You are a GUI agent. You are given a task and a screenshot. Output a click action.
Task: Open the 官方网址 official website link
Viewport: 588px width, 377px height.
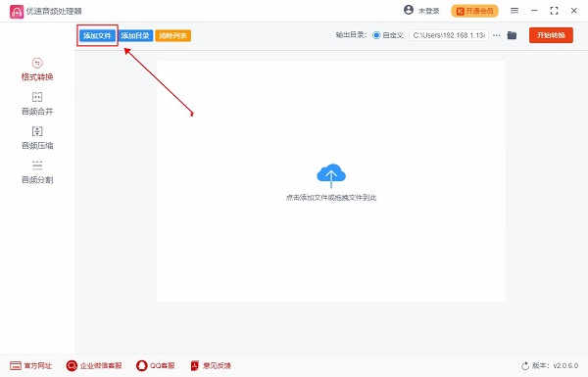(x=30, y=365)
